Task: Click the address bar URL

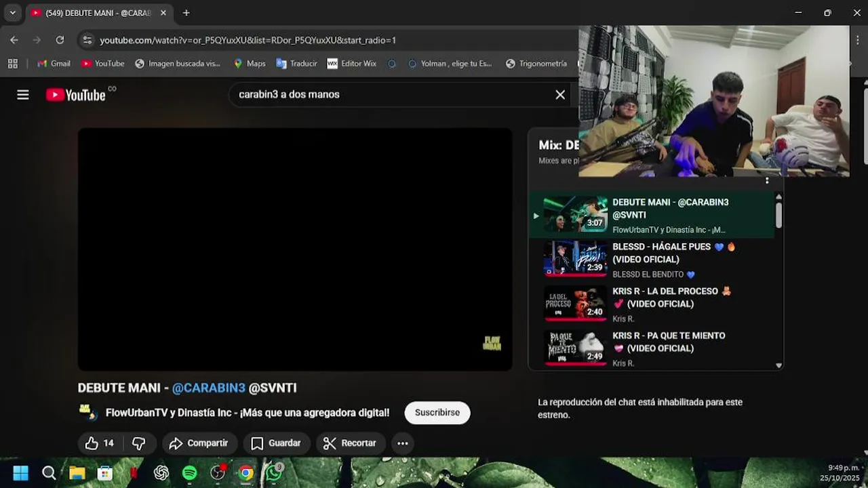Action: coord(248,40)
